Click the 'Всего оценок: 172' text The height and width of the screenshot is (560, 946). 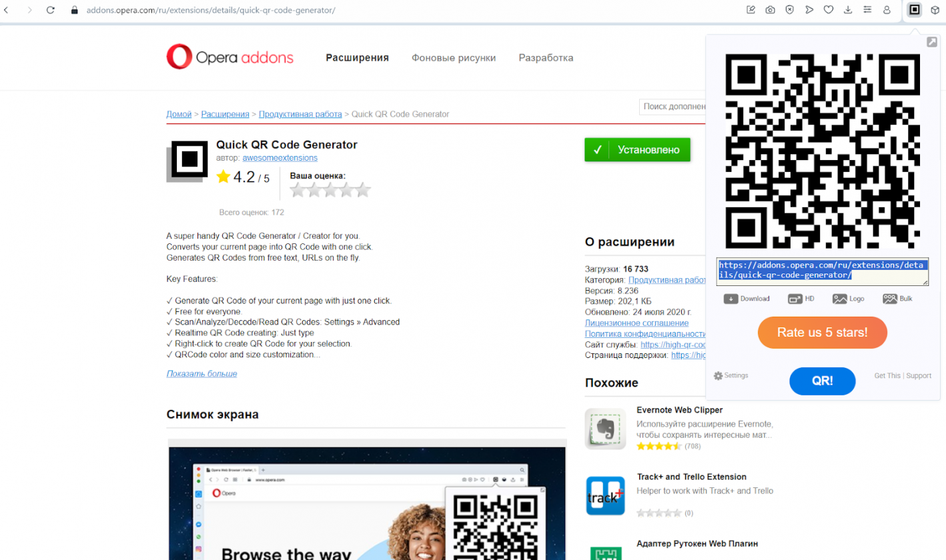click(x=252, y=213)
